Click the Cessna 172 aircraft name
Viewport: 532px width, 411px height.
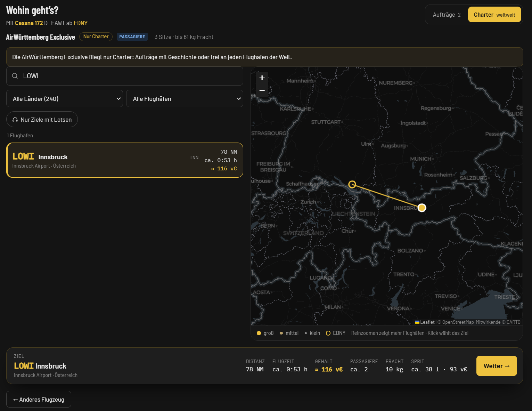coord(29,23)
